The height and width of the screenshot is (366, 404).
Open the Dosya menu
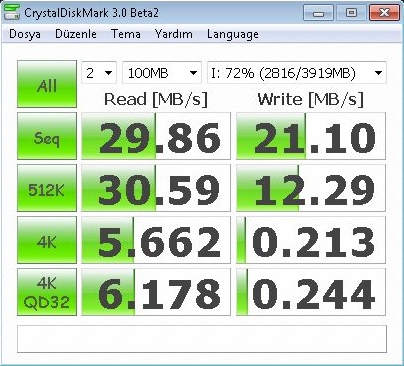coord(25,34)
